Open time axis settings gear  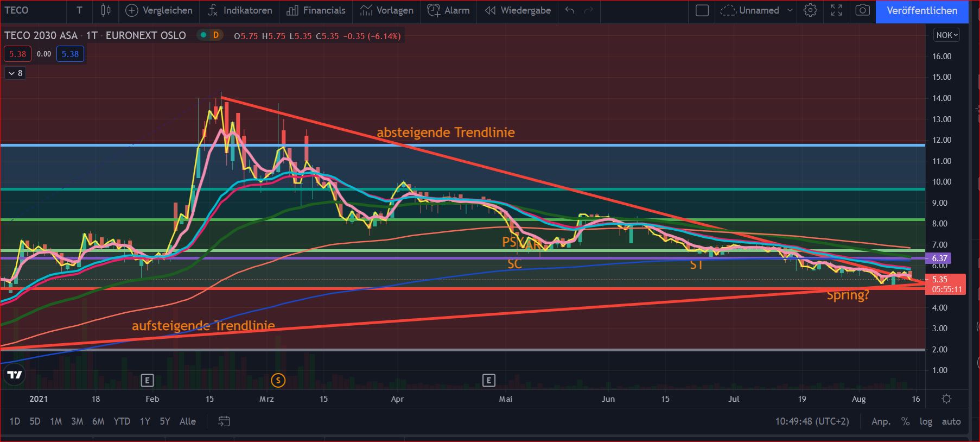pos(946,399)
